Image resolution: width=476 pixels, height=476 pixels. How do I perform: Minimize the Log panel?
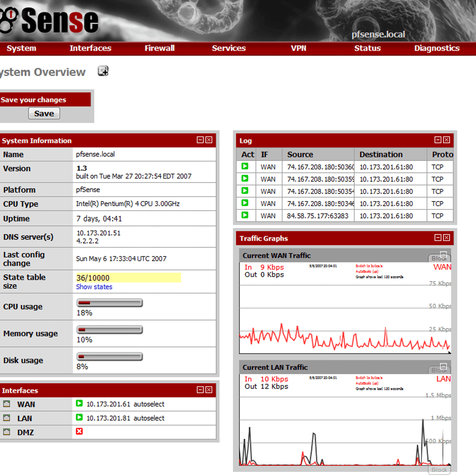tap(438, 140)
